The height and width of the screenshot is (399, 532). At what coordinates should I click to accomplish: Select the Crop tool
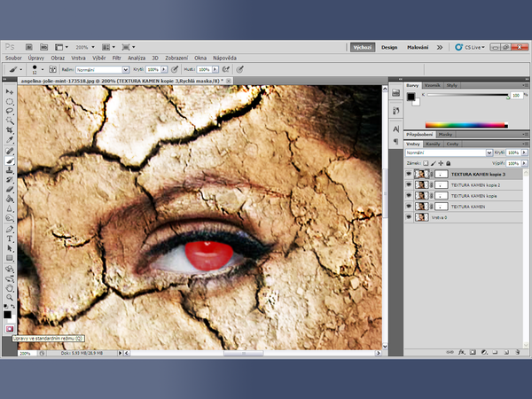10,130
